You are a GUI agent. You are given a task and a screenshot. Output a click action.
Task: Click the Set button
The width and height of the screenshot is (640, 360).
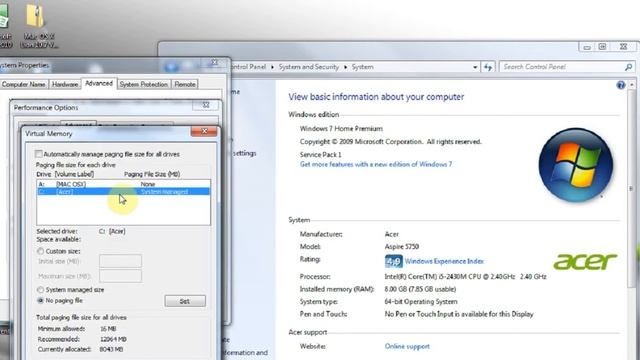pyautogui.click(x=185, y=301)
